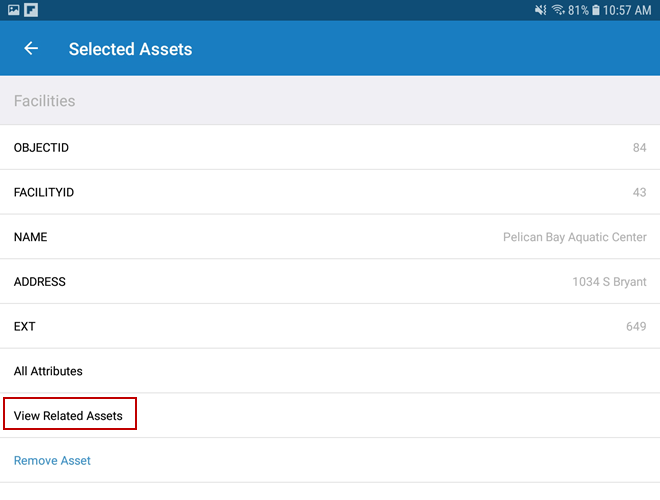Tap the image notification icon in status bar

tap(13, 10)
